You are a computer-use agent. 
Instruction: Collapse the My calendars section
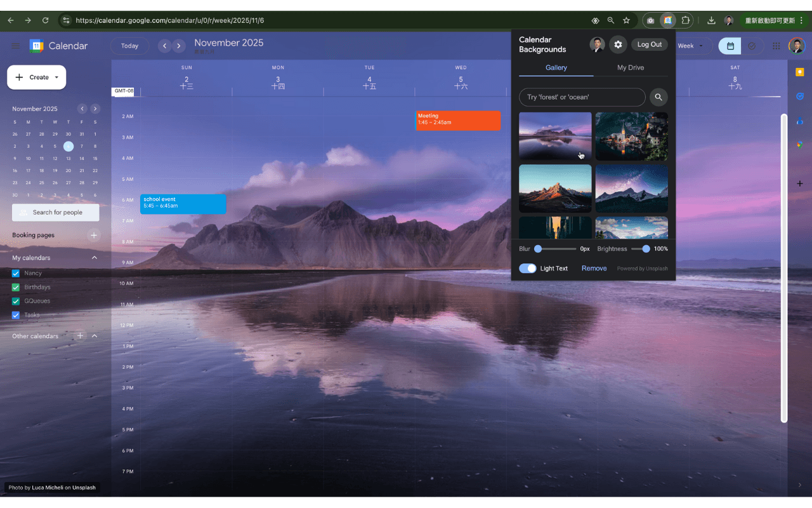95,258
